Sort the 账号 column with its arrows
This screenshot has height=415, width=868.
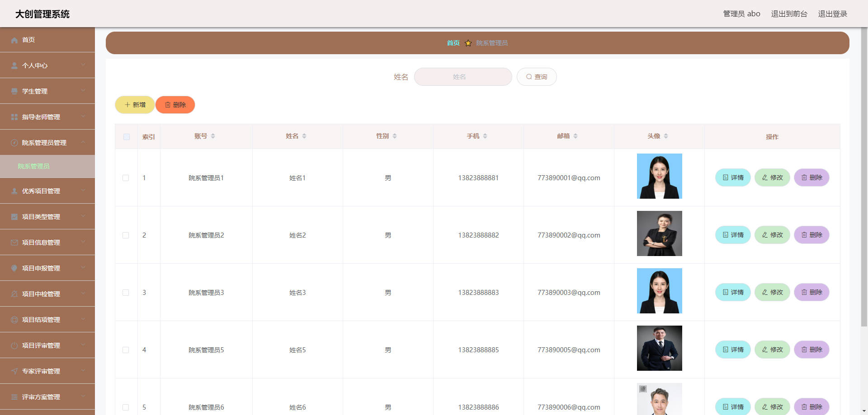(213, 136)
